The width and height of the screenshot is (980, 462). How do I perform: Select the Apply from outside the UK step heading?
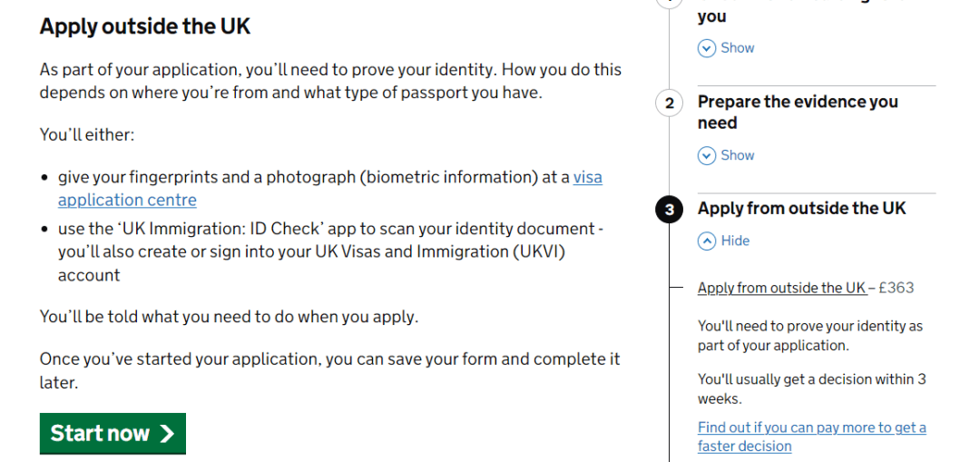pyautogui.click(x=801, y=208)
